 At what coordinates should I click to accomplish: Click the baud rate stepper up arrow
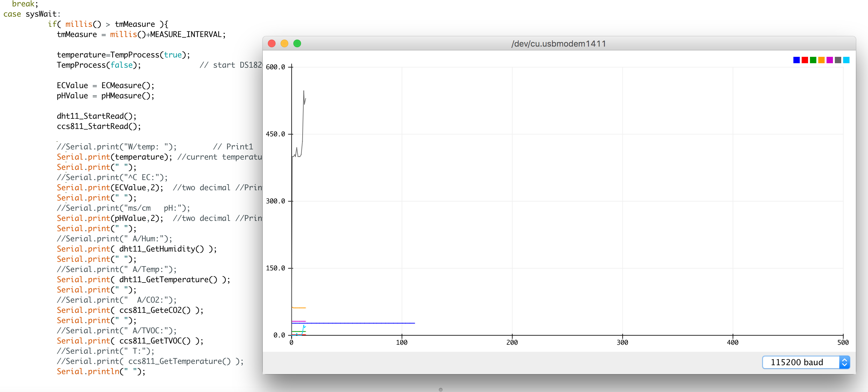point(844,360)
